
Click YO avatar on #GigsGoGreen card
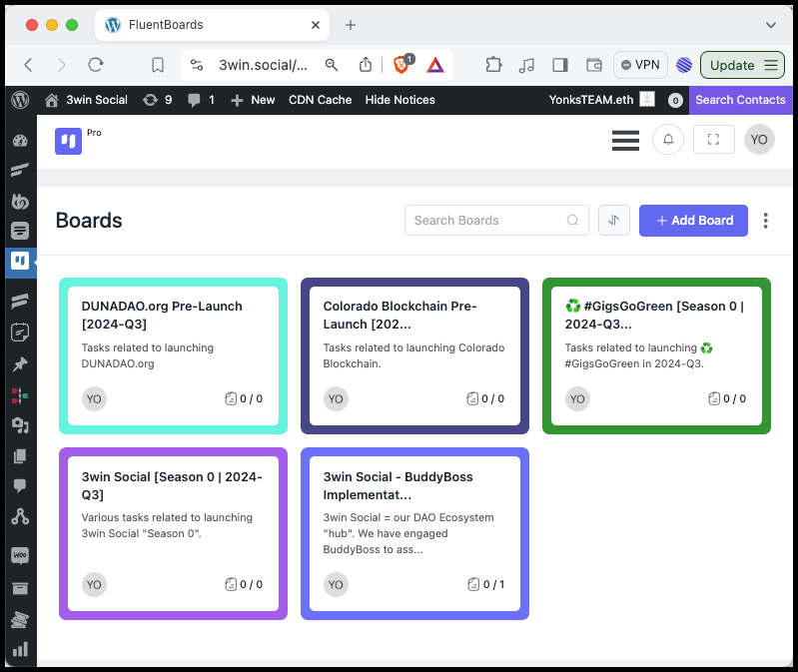point(577,398)
